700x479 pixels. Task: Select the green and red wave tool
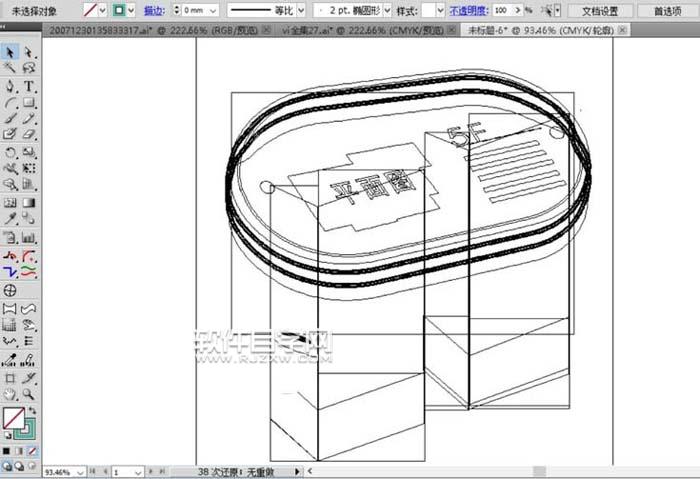[29, 271]
